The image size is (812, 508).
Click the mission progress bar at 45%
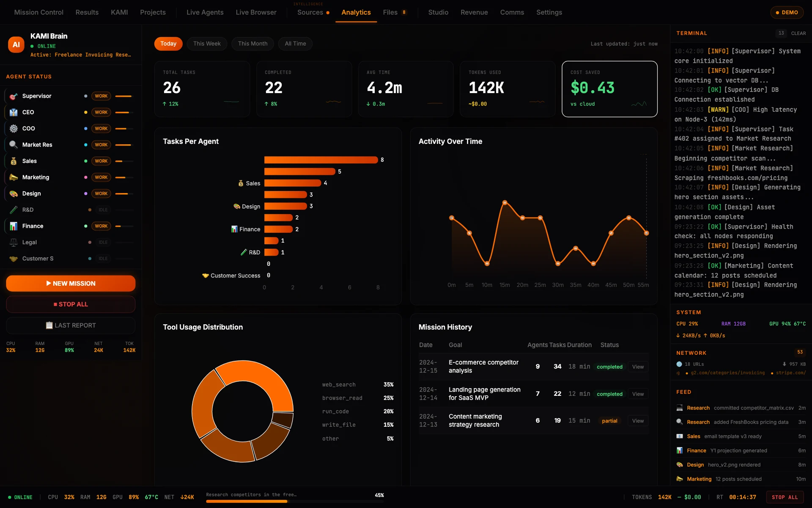pyautogui.click(x=295, y=501)
